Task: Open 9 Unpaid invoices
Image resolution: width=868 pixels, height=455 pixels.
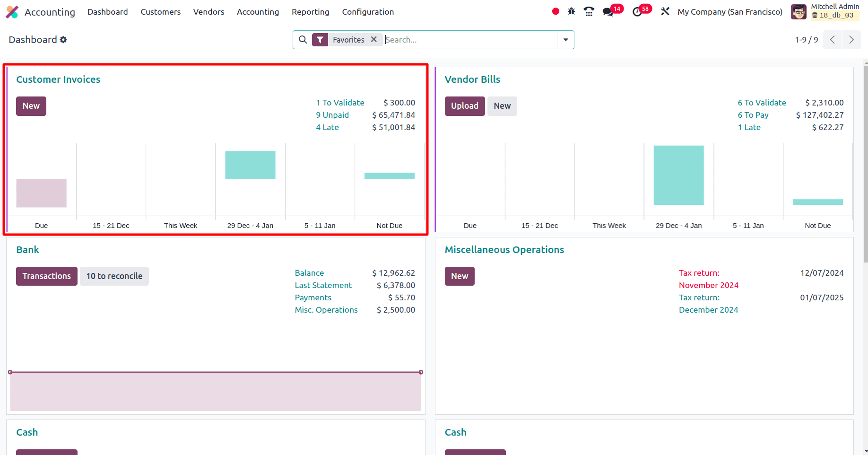Action: coord(332,115)
